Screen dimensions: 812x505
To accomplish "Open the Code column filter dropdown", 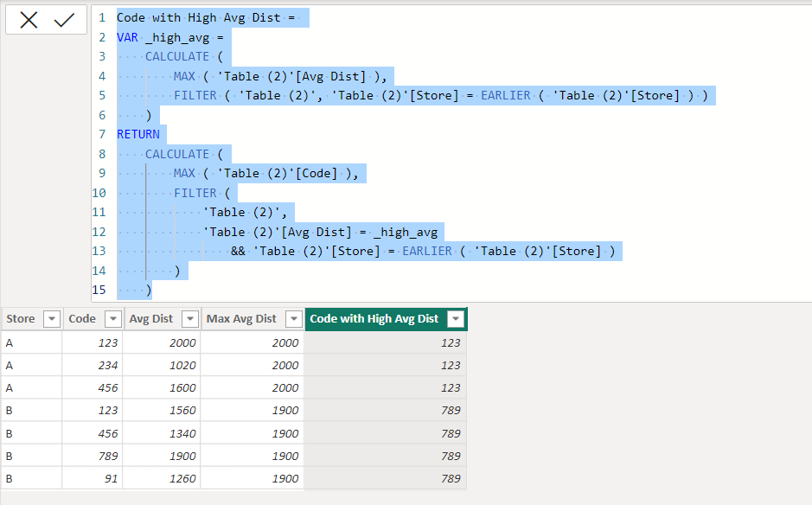I will tap(113, 319).
